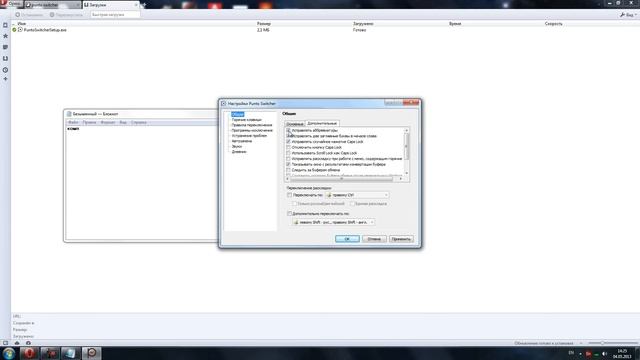Open Формат menu in Notepad

click(108, 122)
